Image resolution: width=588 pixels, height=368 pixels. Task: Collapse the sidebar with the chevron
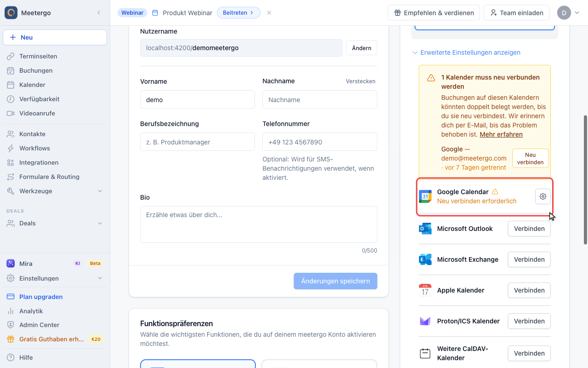tap(99, 13)
